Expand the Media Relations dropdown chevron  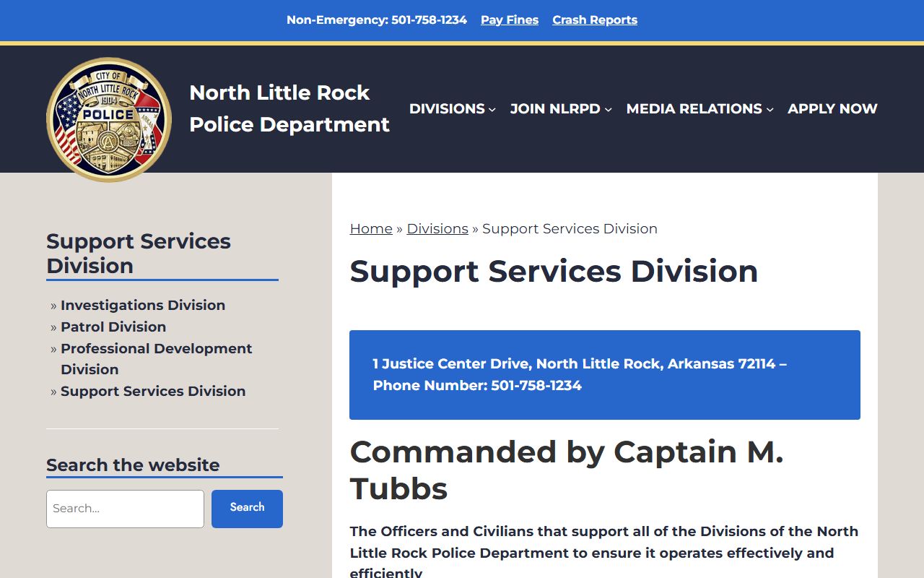click(x=770, y=110)
